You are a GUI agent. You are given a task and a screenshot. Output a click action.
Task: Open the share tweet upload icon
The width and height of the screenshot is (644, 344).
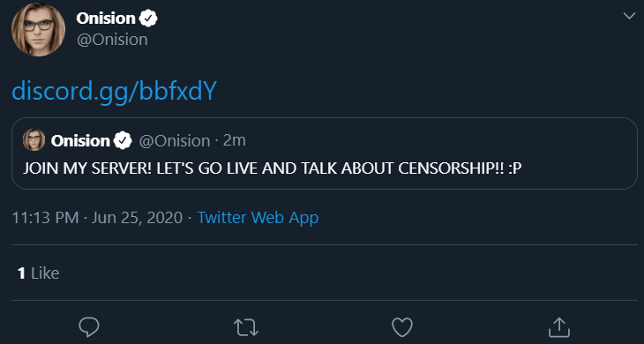tap(559, 327)
